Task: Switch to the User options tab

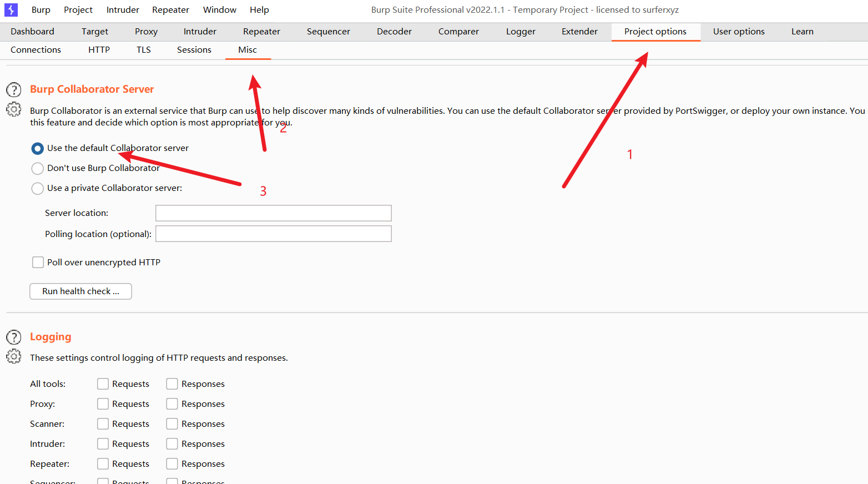Action: (x=739, y=32)
